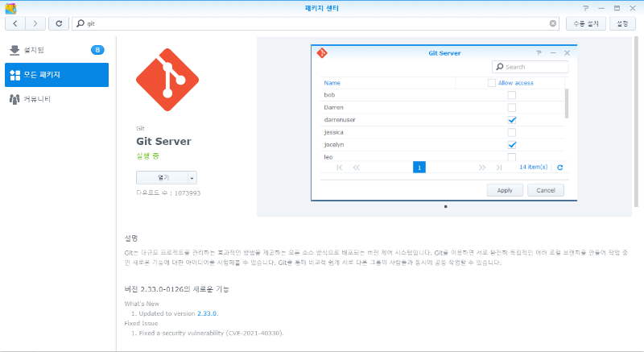Click the 수동 설치 manual install button
This screenshot has height=352, width=644.
586,23
